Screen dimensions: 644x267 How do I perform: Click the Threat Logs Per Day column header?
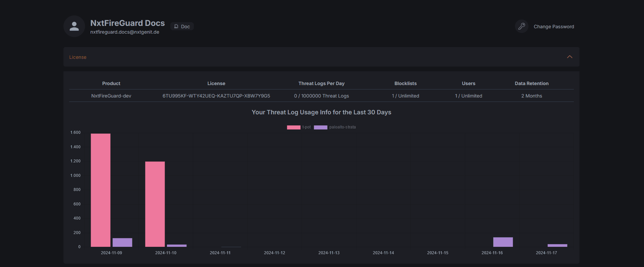point(321,83)
